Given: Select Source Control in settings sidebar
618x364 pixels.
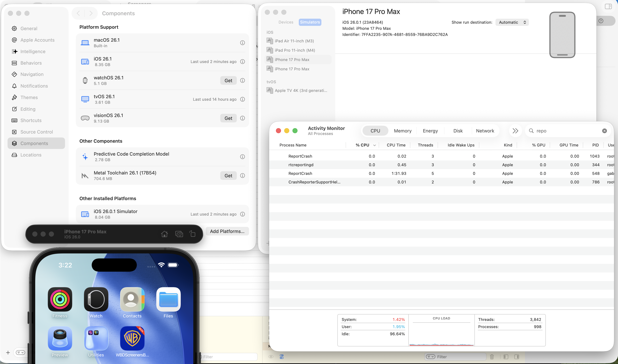Looking at the screenshot, I should (37, 132).
